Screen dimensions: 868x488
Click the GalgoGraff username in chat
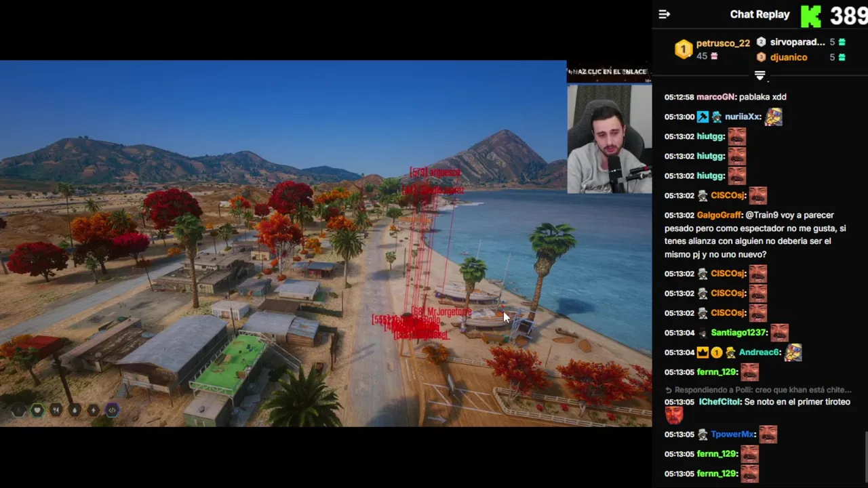pos(719,215)
